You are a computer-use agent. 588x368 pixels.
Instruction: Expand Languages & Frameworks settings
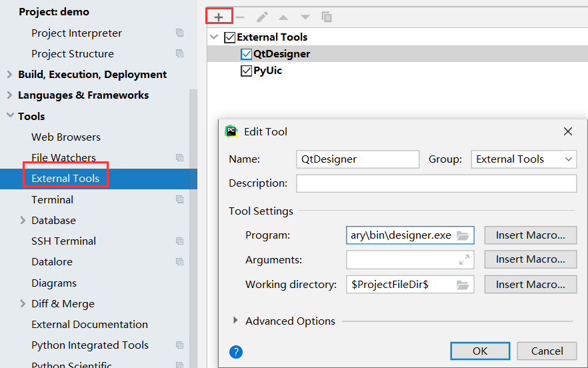pos(10,95)
